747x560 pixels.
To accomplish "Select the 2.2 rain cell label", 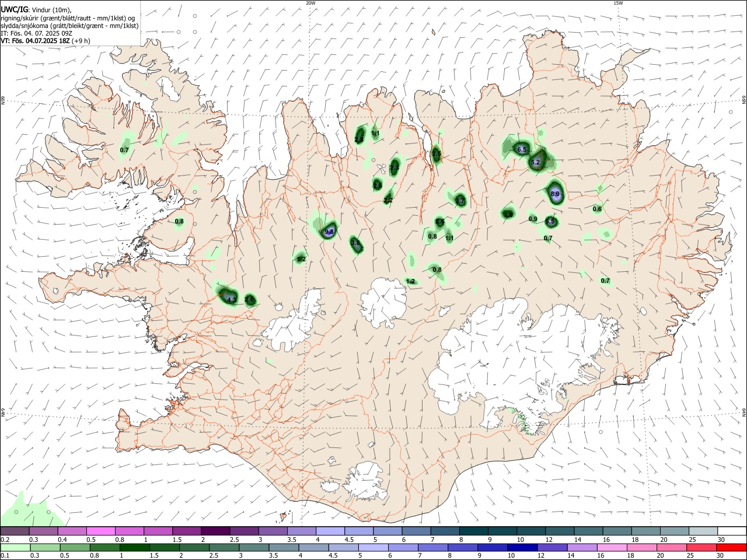I will pos(388,200).
